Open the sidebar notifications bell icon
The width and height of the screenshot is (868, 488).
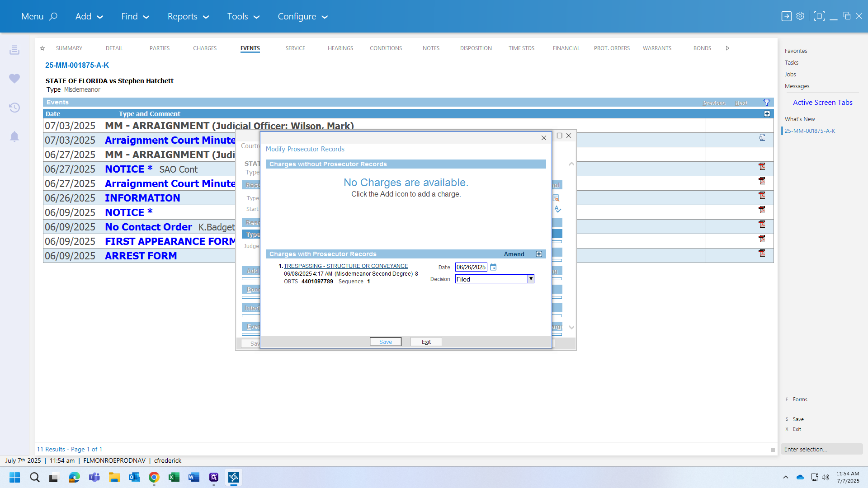coord(14,136)
